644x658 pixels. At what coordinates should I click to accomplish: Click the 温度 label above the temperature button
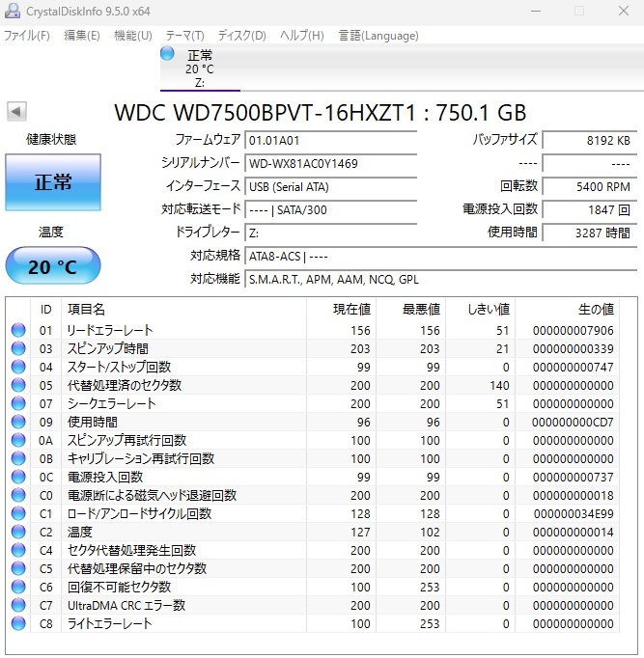click(x=51, y=232)
